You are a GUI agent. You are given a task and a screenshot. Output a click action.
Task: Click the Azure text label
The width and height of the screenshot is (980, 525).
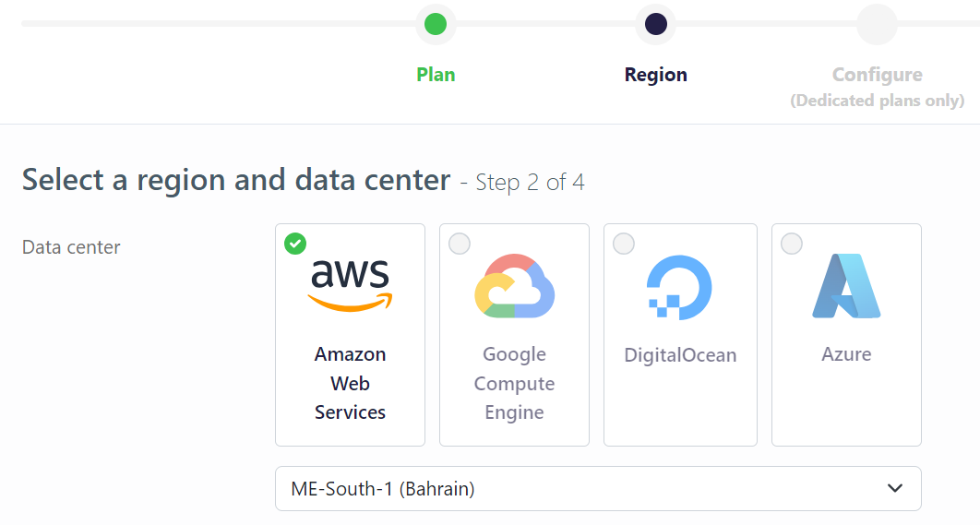click(x=846, y=354)
